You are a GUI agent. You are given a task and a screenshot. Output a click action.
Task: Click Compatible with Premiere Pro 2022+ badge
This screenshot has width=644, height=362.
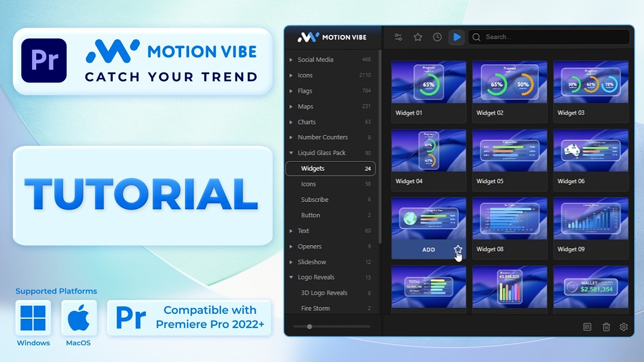pyautogui.click(x=189, y=318)
